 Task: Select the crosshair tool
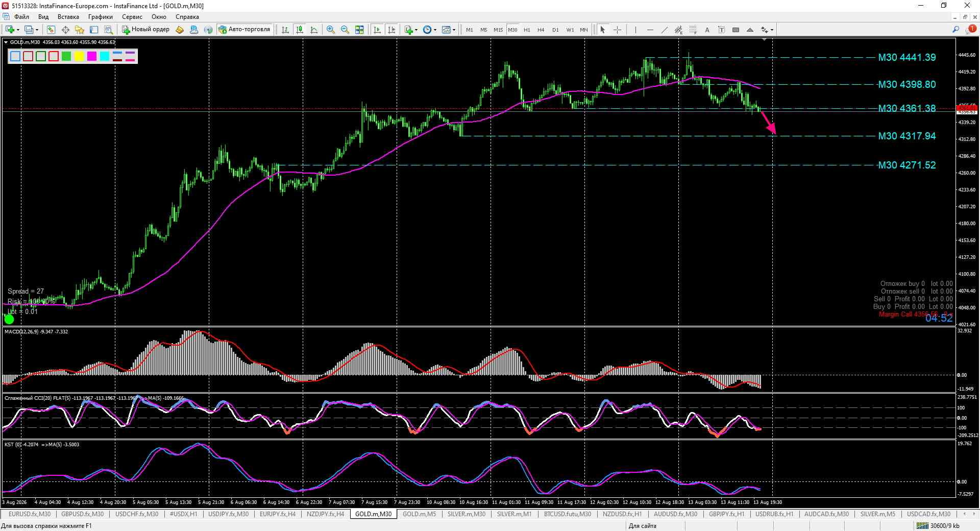pyautogui.click(x=617, y=30)
